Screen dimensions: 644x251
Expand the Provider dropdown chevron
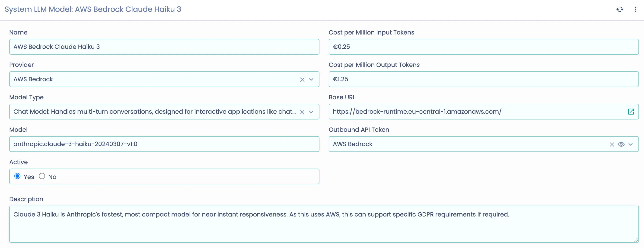311,80
